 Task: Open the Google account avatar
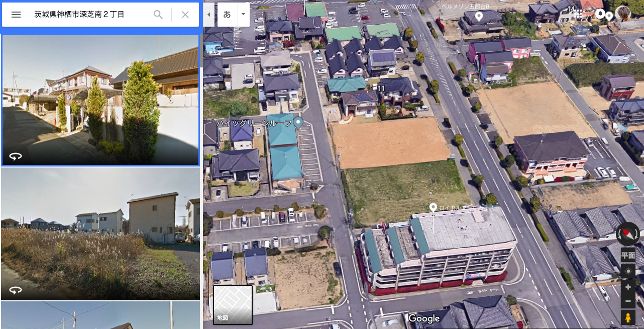coord(623,14)
